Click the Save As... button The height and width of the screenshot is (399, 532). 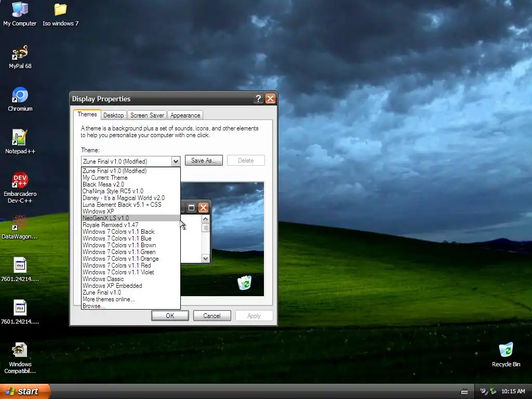tap(204, 161)
